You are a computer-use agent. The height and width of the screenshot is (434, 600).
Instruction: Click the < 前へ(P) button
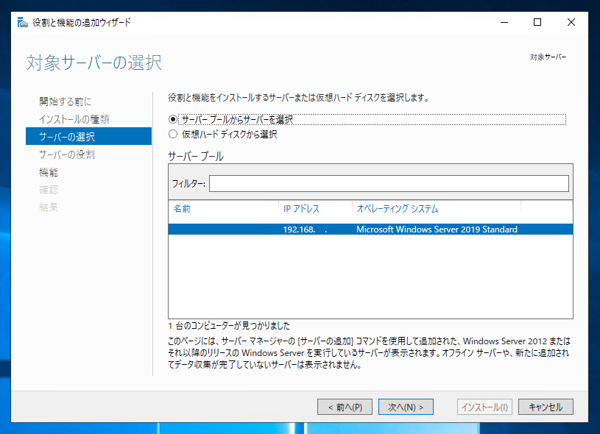pos(345,407)
